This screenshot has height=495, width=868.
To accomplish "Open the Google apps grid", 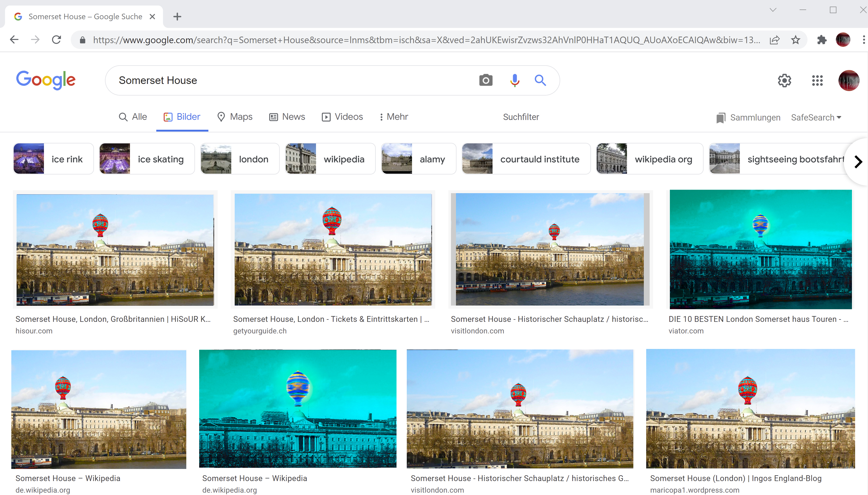I will pyautogui.click(x=817, y=81).
